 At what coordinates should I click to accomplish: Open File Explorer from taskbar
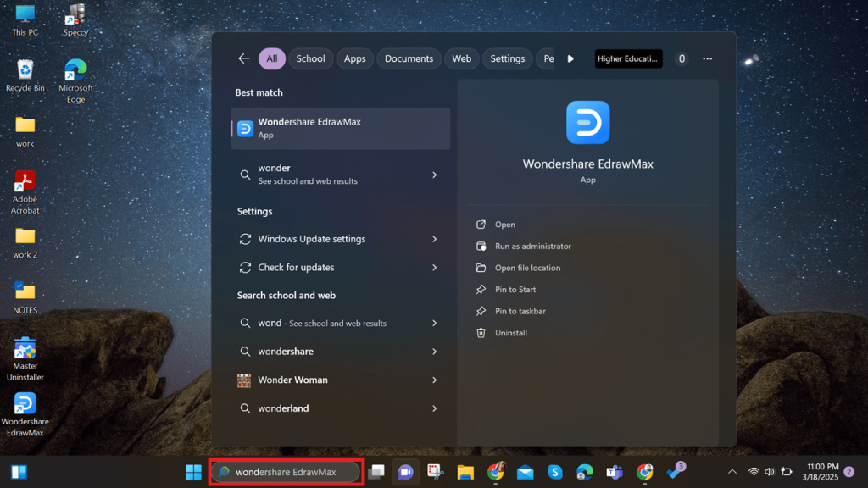click(x=465, y=472)
